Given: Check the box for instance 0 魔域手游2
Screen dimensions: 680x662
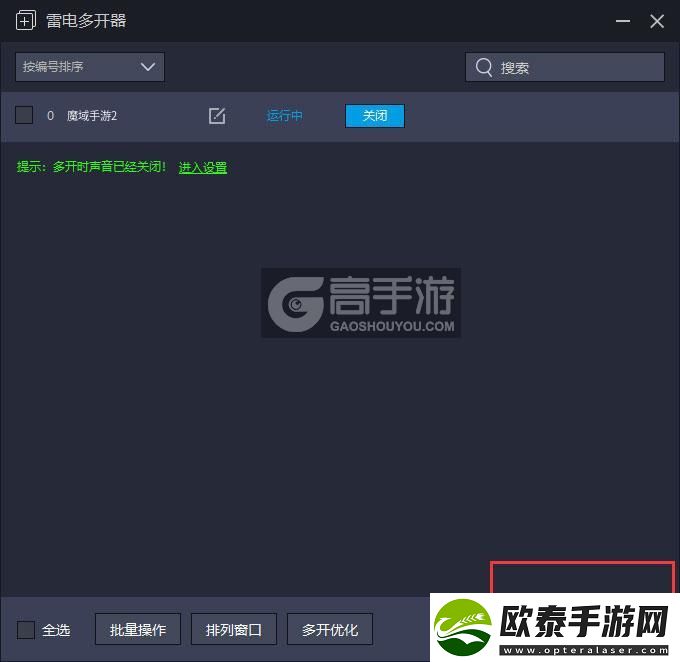Looking at the screenshot, I should 24,115.
